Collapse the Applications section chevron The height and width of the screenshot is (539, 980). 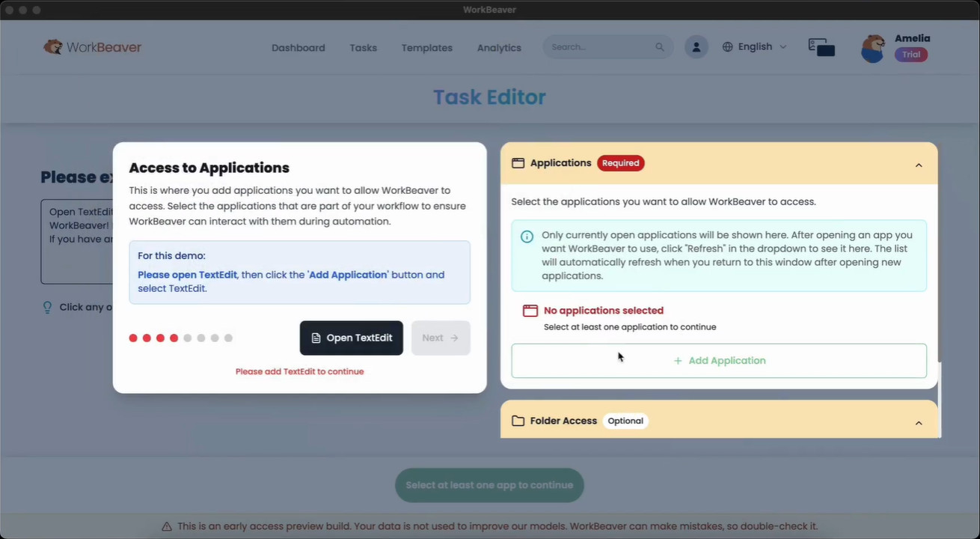[919, 165]
